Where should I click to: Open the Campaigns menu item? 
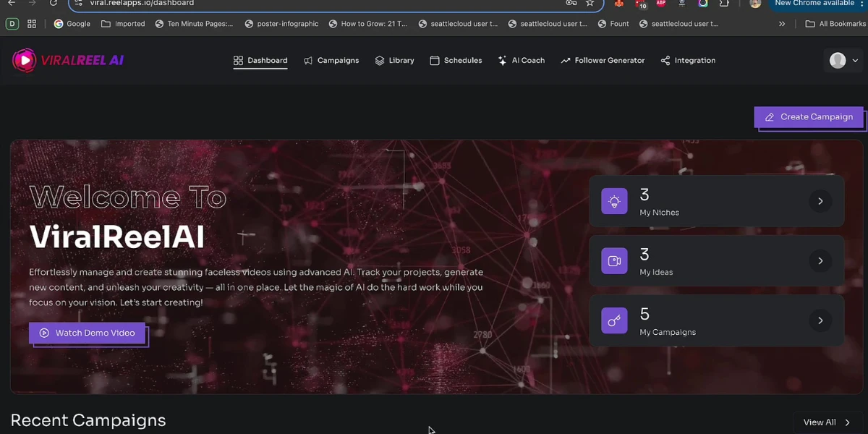click(331, 61)
